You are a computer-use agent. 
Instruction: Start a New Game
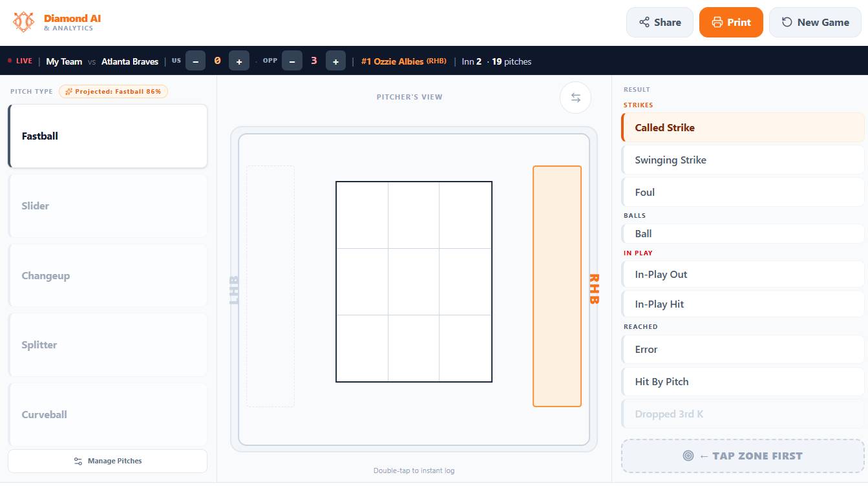pyautogui.click(x=815, y=22)
